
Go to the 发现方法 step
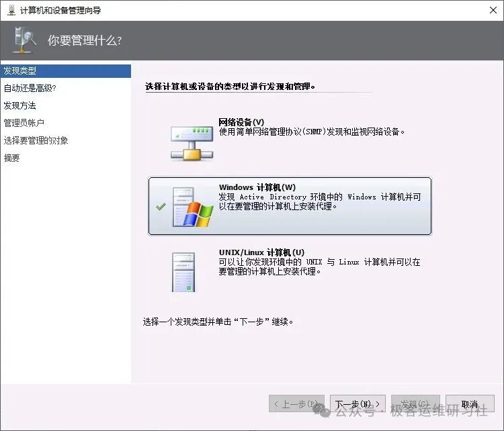(x=20, y=105)
